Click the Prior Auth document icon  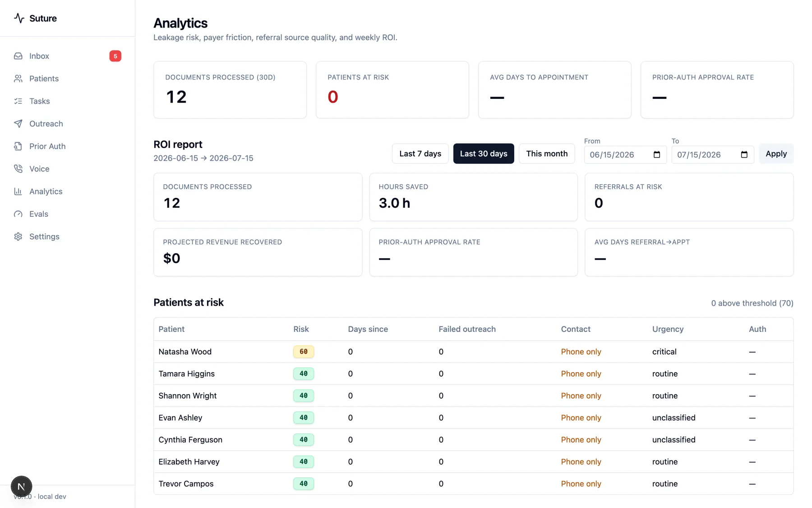click(x=18, y=146)
